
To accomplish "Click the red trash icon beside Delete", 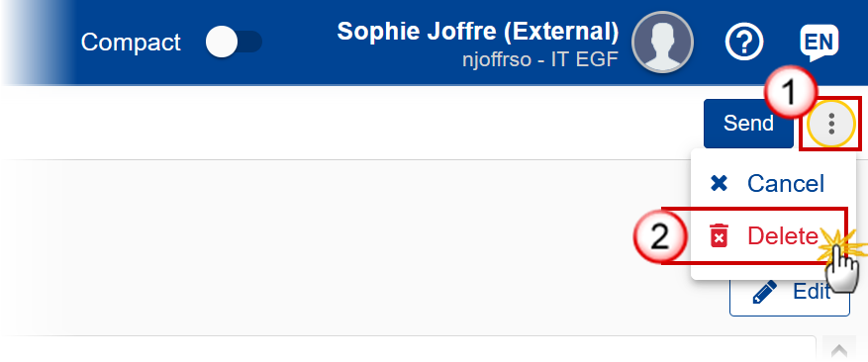I will [719, 235].
